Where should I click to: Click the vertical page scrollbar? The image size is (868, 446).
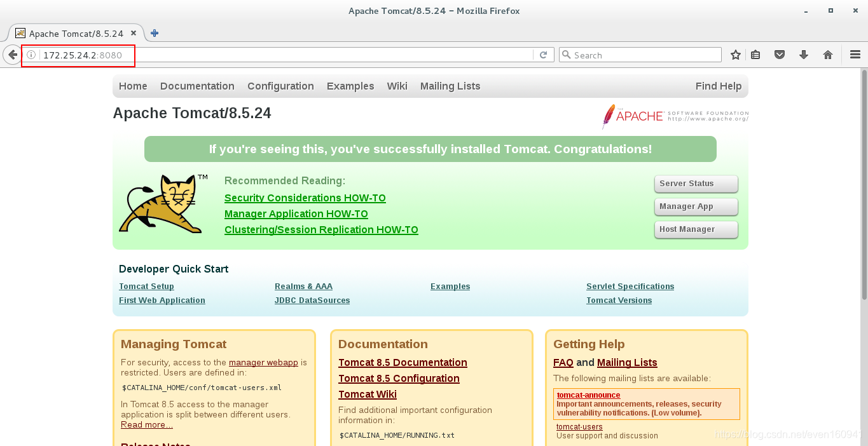pyautogui.click(x=864, y=184)
